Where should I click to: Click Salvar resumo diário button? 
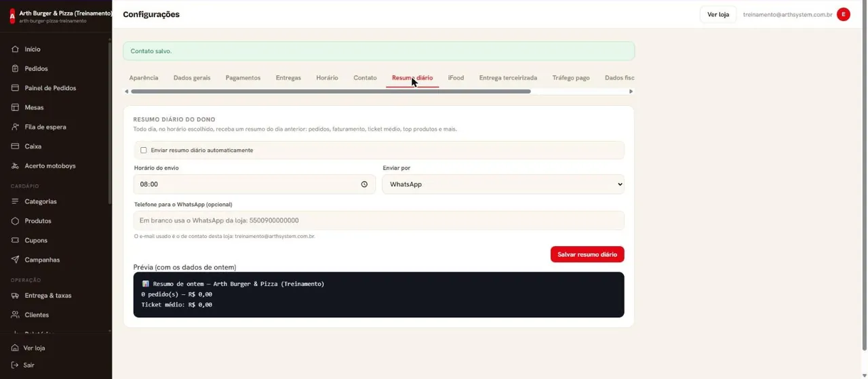coord(587,254)
